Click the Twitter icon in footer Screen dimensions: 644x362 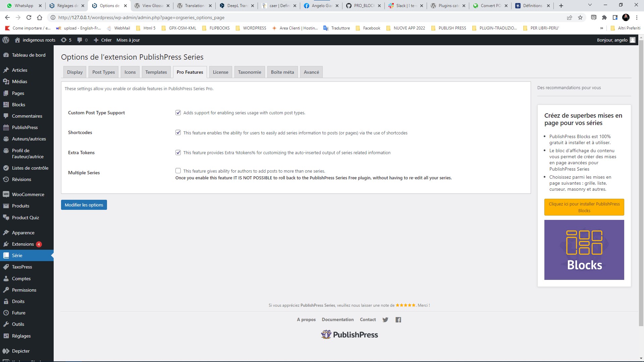pyautogui.click(x=385, y=320)
